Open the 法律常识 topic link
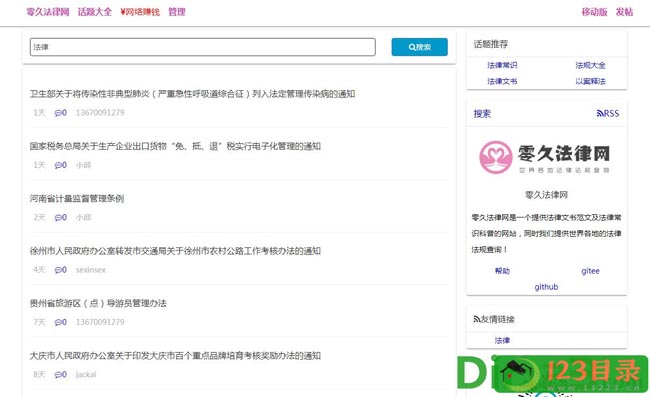This screenshot has width=650, height=397. pos(502,65)
